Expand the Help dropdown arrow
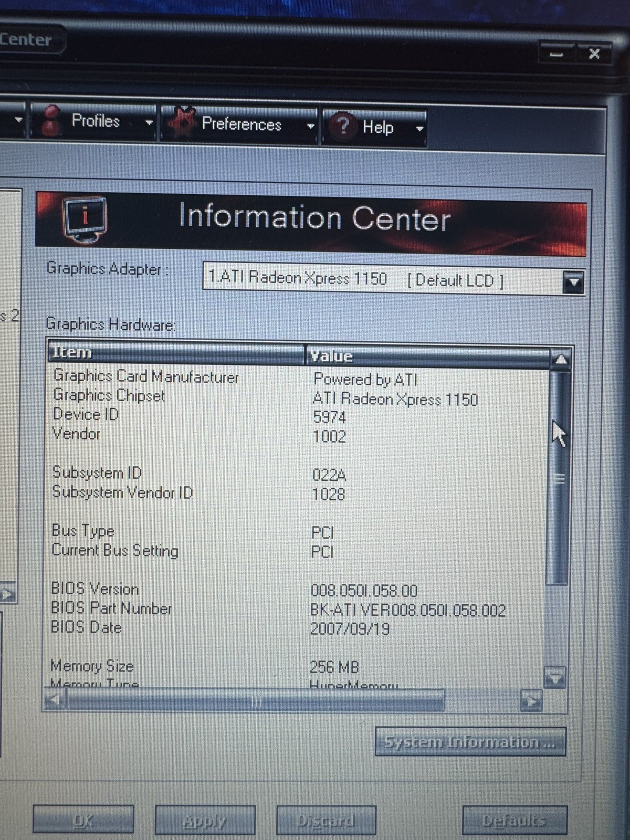Viewport: 630px width, 840px height. coord(419,129)
